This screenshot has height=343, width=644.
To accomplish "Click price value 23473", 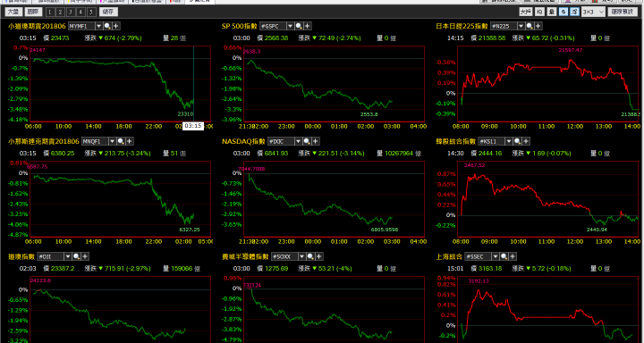I will [60, 38].
